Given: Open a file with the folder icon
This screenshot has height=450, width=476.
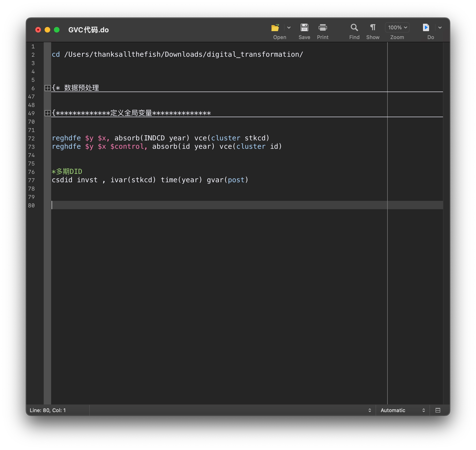Looking at the screenshot, I should point(275,28).
